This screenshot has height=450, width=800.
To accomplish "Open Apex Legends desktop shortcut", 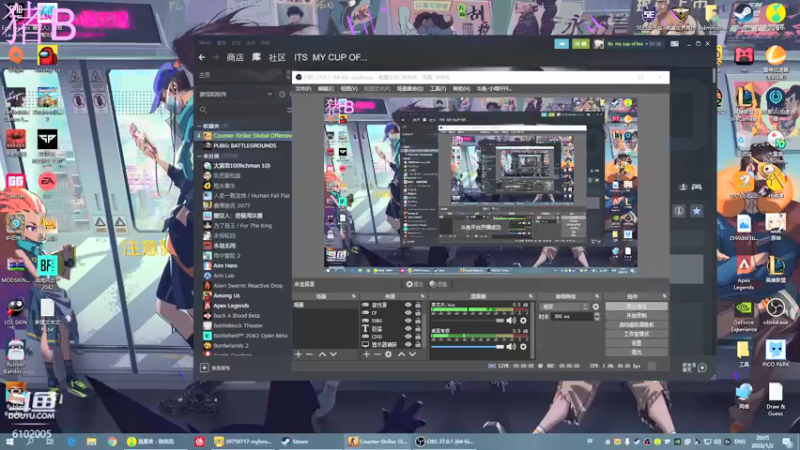I will pyautogui.click(x=744, y=273).
